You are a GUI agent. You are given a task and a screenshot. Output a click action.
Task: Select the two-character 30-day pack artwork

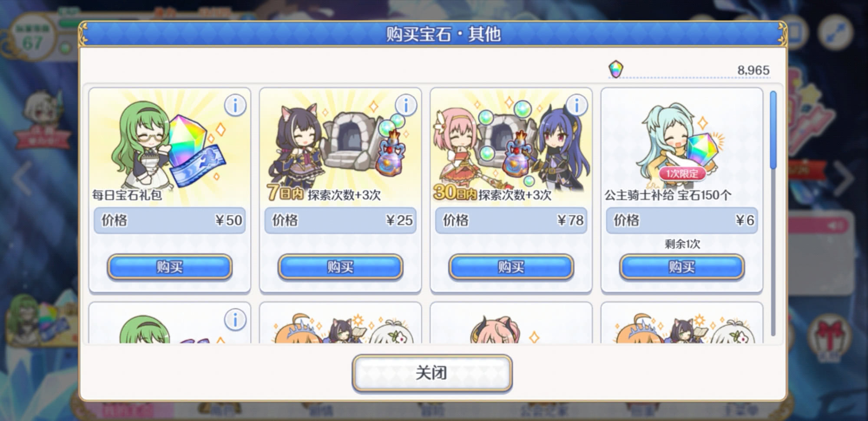coord(511,145)
